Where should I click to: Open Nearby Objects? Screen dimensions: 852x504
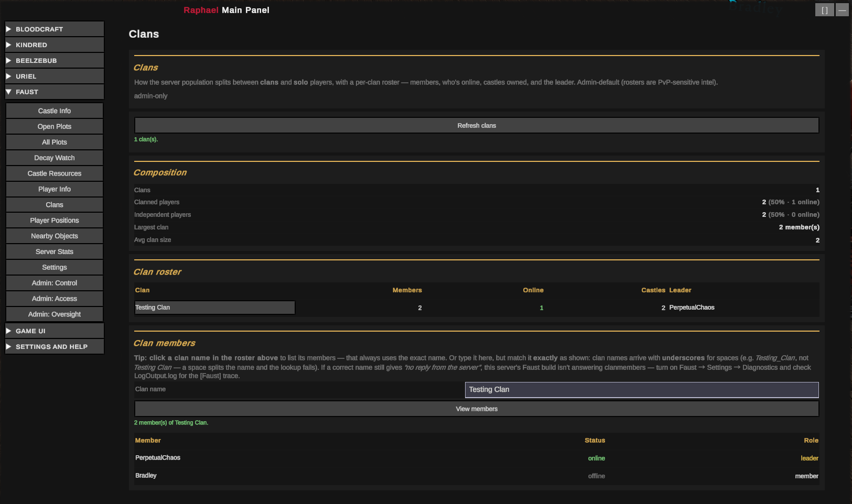tap(55, 236)
